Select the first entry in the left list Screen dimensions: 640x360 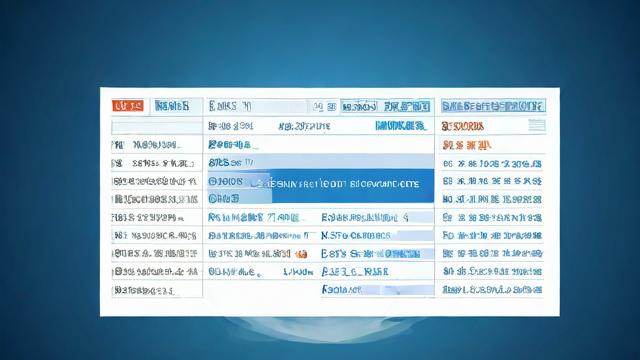click(157, 145)
